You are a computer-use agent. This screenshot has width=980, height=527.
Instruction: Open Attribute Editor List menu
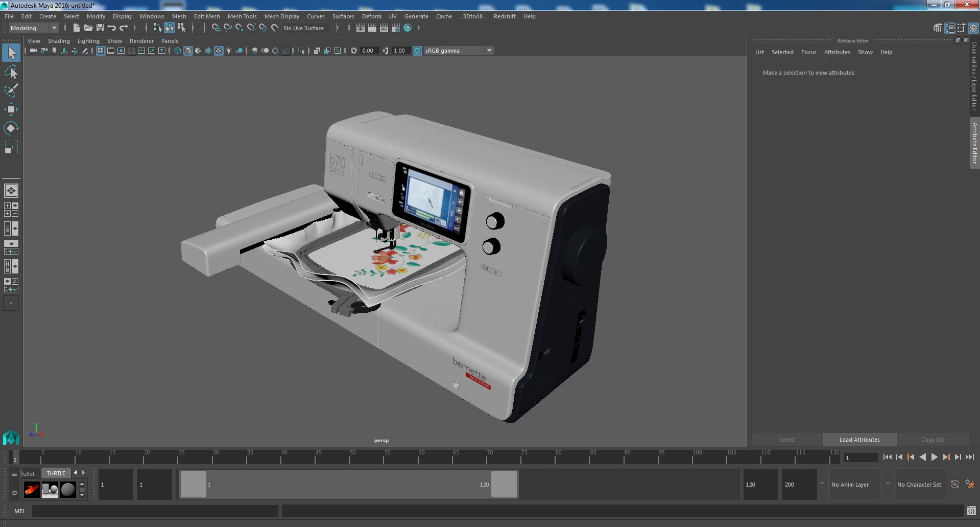(759, 52)
